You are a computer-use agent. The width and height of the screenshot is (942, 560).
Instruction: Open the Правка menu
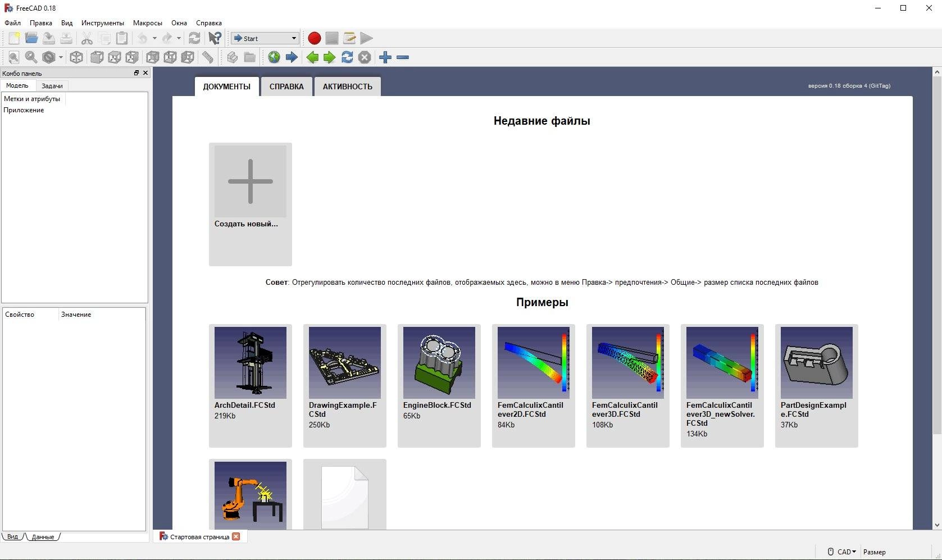point(41,23)
